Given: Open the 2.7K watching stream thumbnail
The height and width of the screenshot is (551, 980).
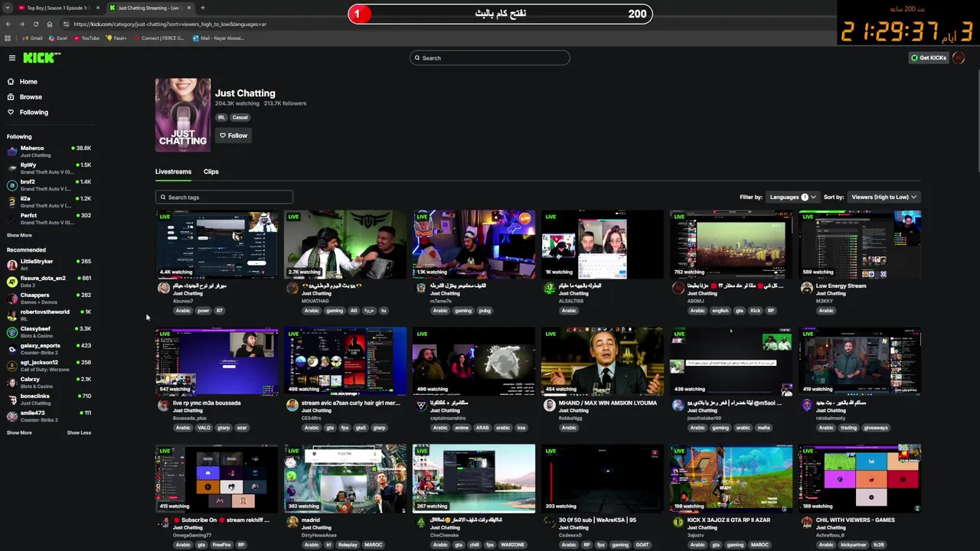Looking at the screenshot, I should [x=345, y=244].
